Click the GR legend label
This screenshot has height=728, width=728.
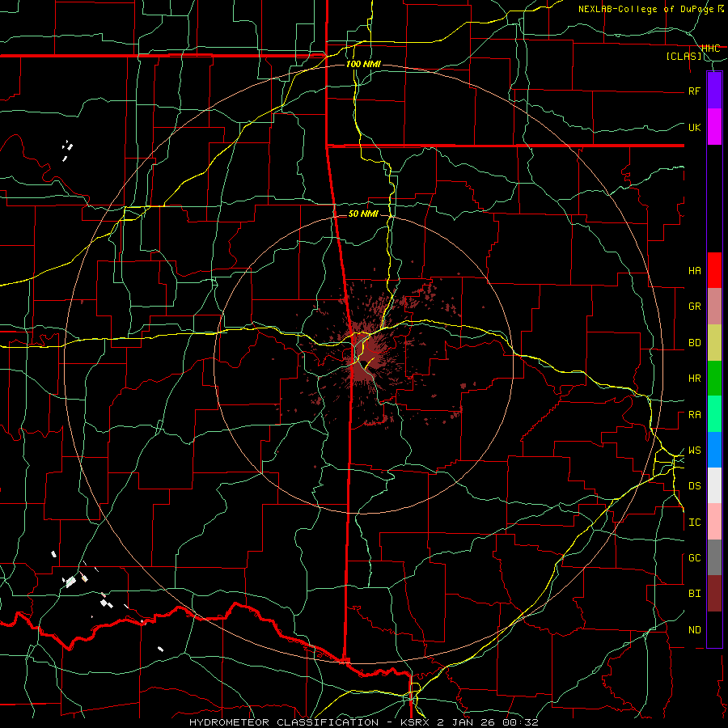[694, 307]
